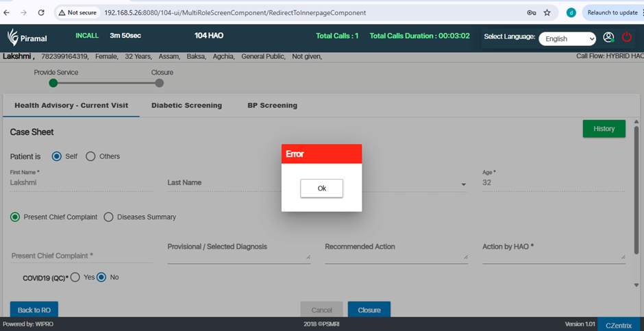The height and width of the screenshot is (331, 644).
Task: Open the Select Language dropdown
Action: coord(567,39)
